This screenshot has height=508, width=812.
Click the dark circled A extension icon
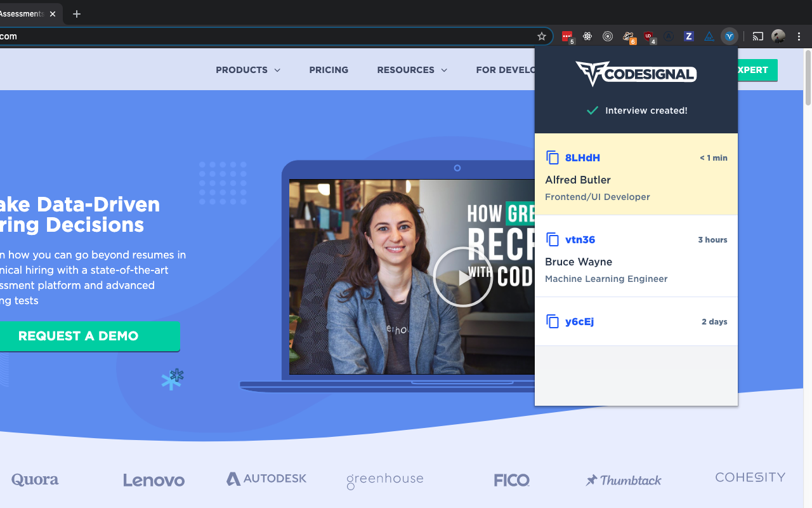(669, 36)
